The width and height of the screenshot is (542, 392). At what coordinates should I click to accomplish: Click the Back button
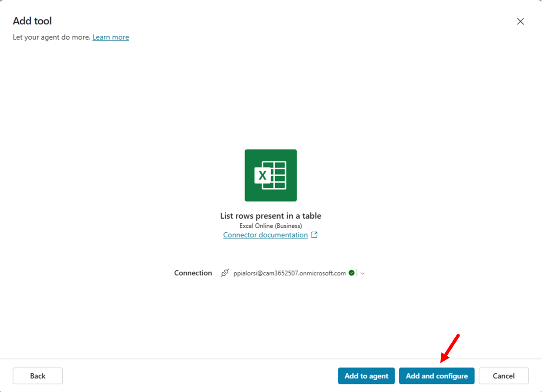click(x=37, y=376)
